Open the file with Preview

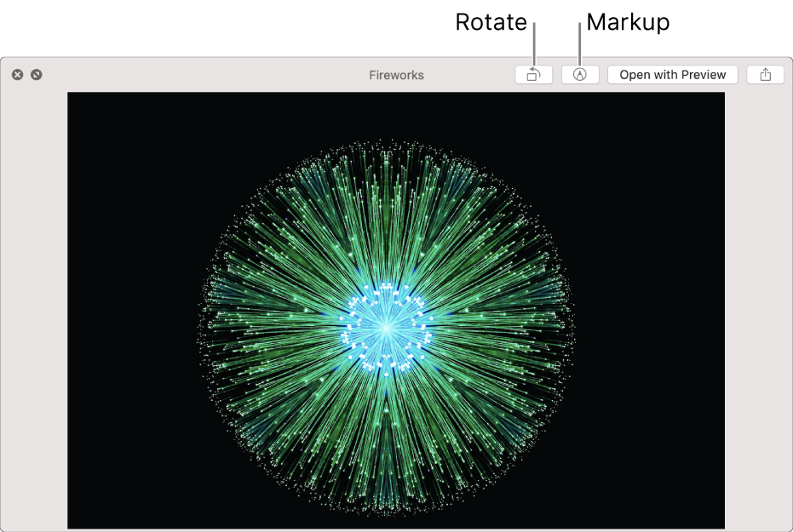672,74
